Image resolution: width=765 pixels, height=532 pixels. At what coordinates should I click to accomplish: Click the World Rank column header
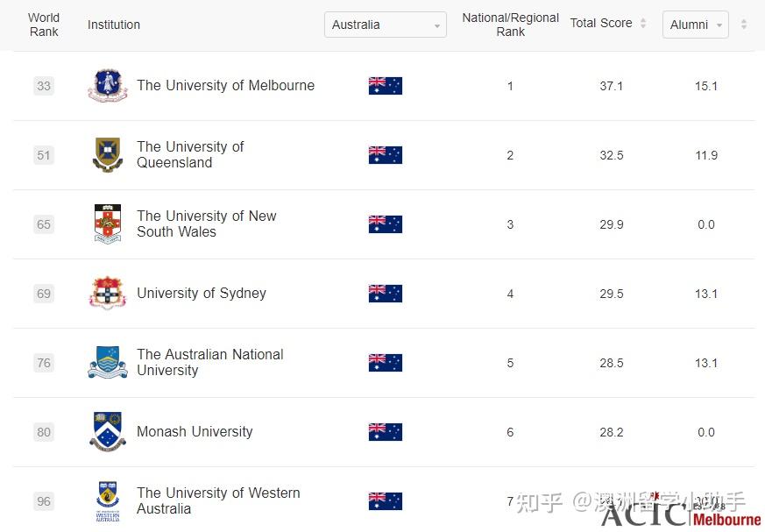[44, 25]
